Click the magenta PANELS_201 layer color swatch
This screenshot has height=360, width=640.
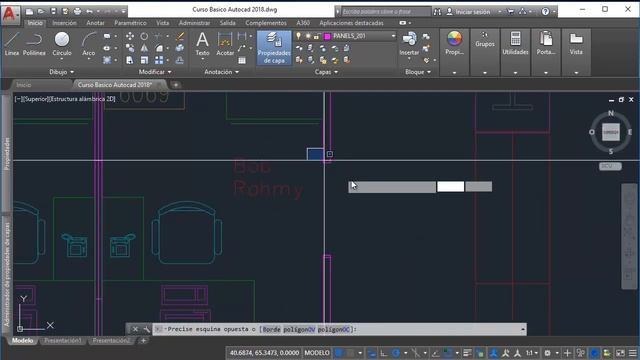point(327,36)
